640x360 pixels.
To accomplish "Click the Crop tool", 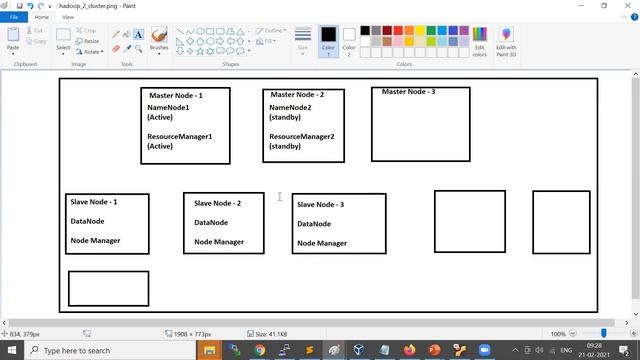I will (x=86, y=31).
